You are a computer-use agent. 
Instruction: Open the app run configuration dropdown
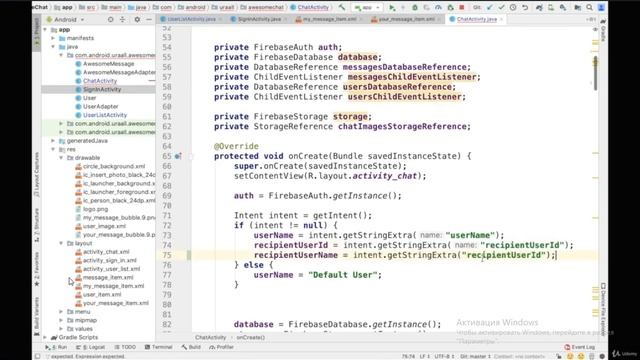tap(367, 7)
